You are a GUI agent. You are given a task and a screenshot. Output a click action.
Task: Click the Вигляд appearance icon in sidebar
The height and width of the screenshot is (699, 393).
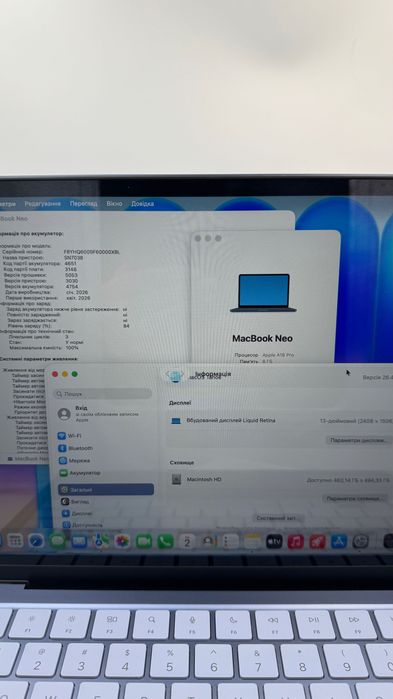65,502
